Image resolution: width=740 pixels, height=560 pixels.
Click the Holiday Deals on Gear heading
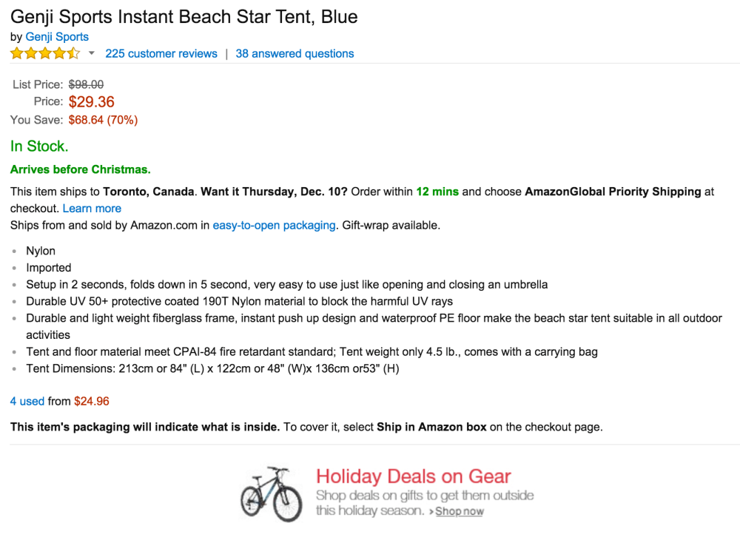413,476
